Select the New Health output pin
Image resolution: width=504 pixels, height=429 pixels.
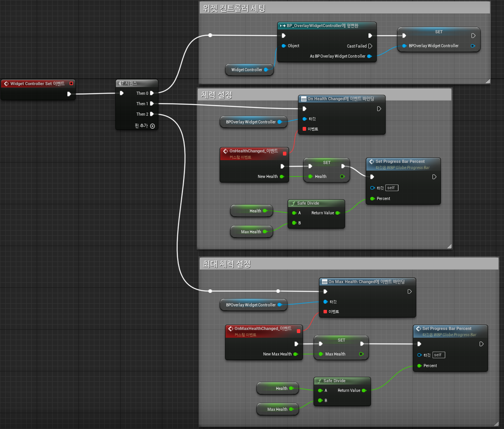click(282, 176)
